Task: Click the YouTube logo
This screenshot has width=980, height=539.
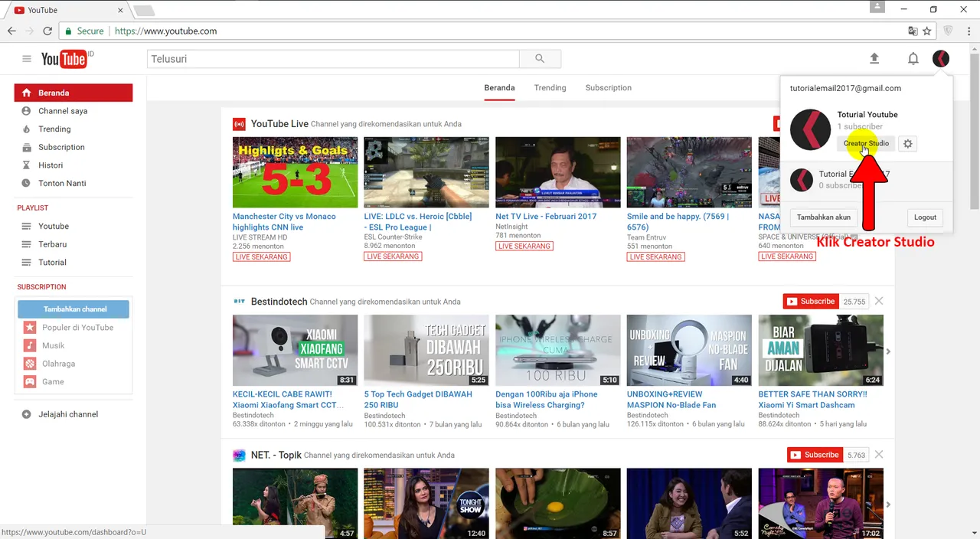Action: coord(66,59)
